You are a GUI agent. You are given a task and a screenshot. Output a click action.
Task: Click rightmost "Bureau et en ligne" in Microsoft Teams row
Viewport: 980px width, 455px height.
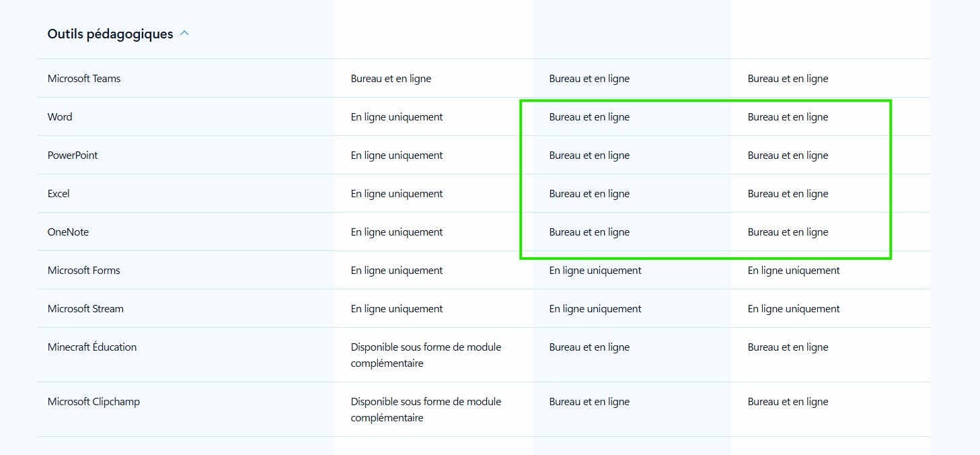click(788, 79)
